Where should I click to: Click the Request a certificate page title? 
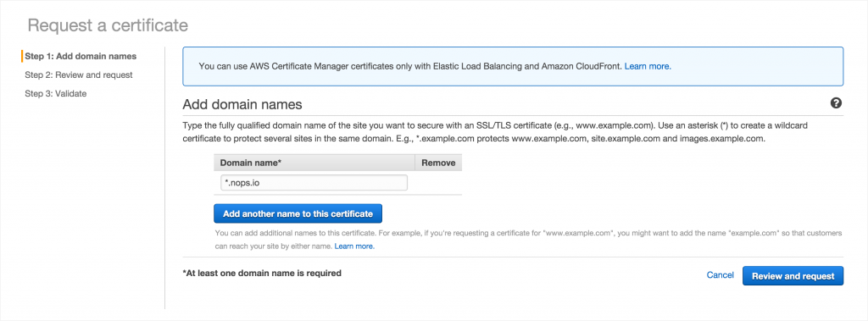pos(108,25)
